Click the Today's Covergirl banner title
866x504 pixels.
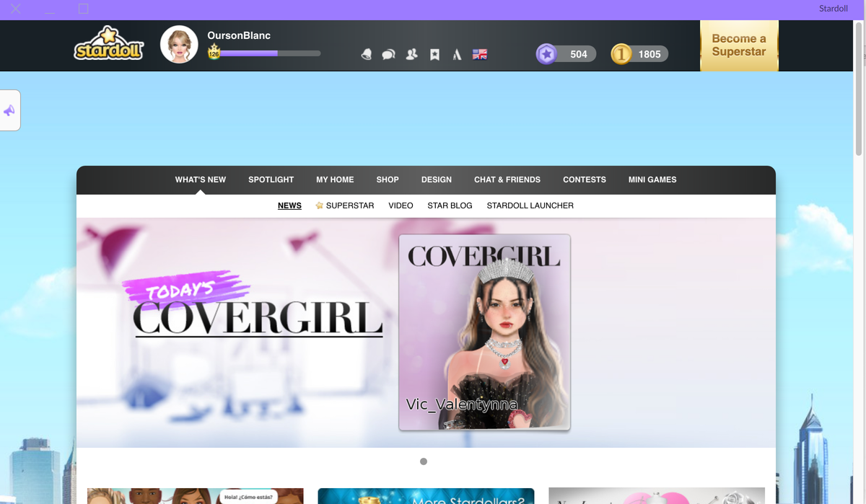(254, 304)
